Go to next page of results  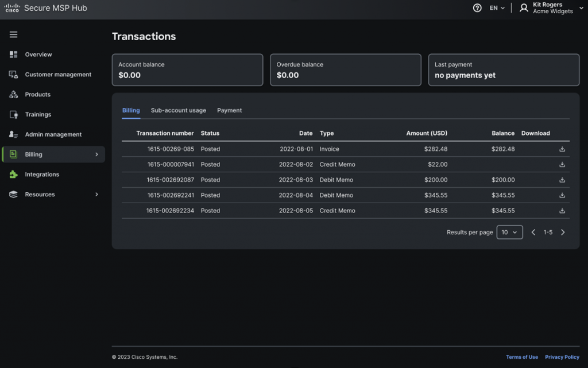pyautogui.click(x=563, y=233)
